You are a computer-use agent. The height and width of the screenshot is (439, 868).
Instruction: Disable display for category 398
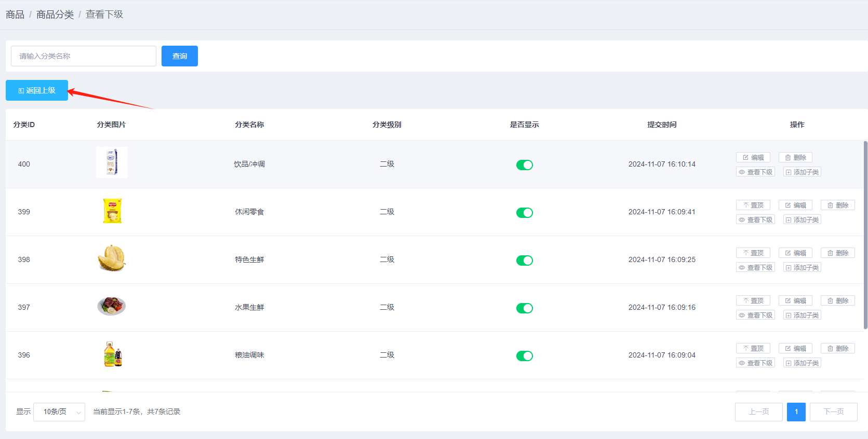tap(524, 260)
